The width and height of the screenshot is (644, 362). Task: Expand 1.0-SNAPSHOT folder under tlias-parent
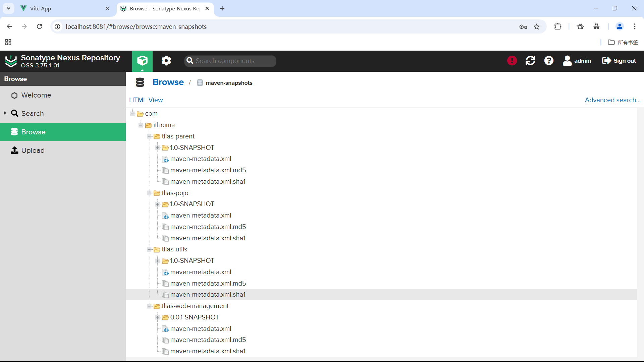point(157,148)
